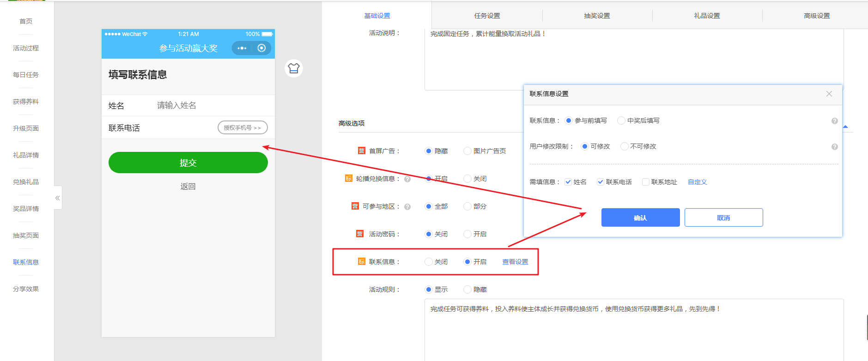Click the 营 badge beside 首屏广告
The height and width of the screenshot is (361, 868).
(x=362, y=150)
